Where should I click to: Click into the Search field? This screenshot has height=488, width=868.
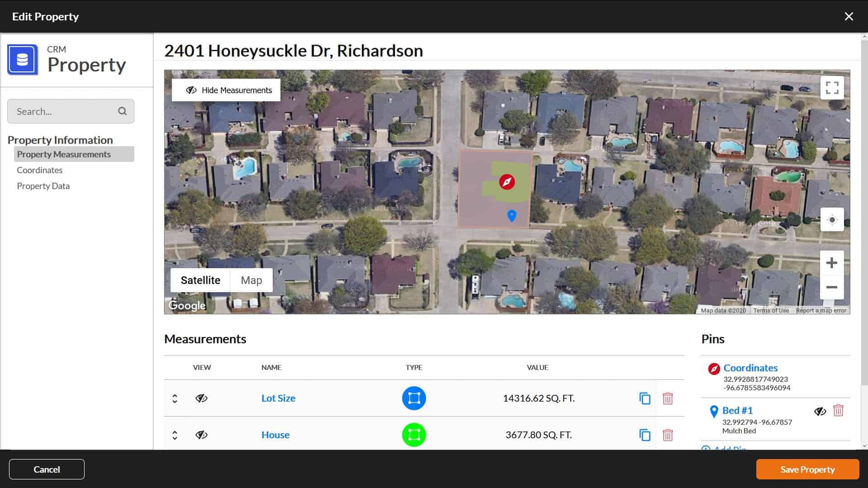coord(71,111)
